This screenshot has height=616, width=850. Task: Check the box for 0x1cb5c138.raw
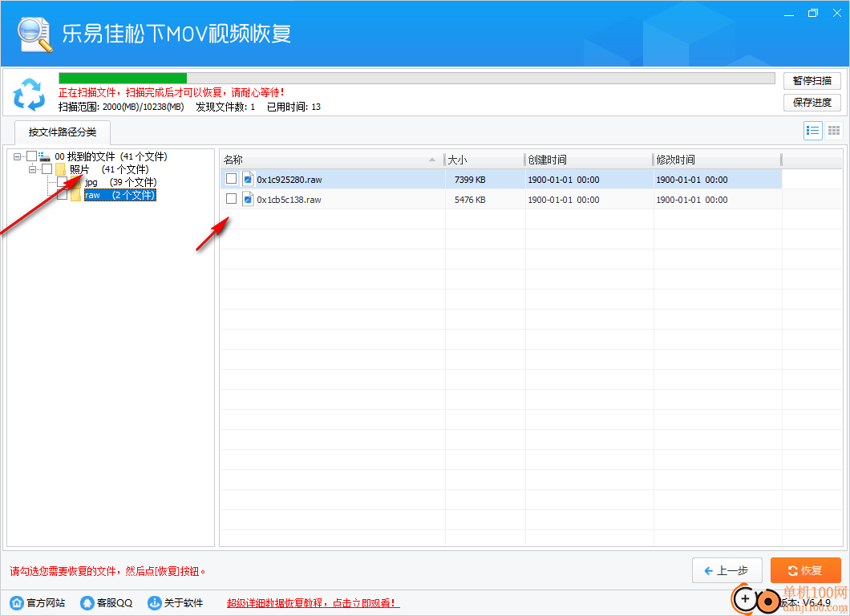click(232, 199)
